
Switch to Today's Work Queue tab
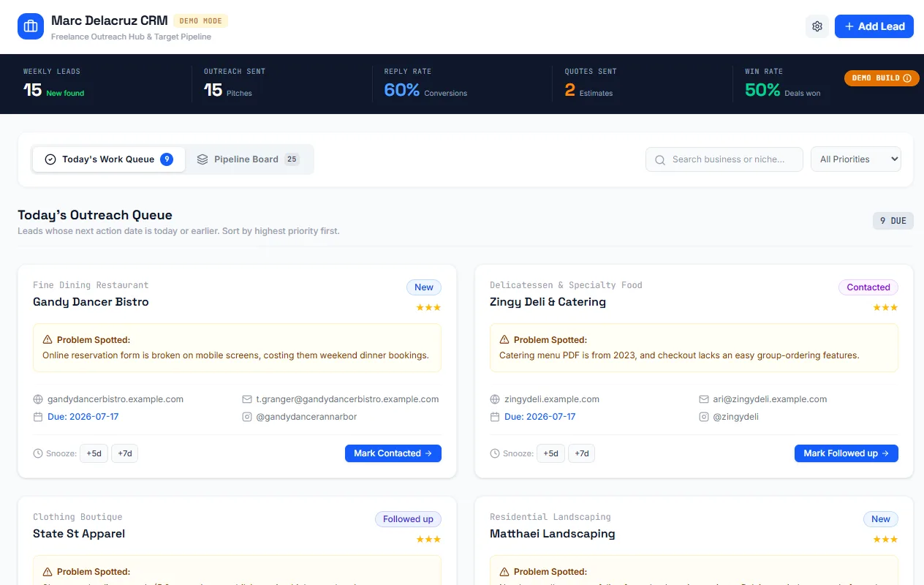109,159
